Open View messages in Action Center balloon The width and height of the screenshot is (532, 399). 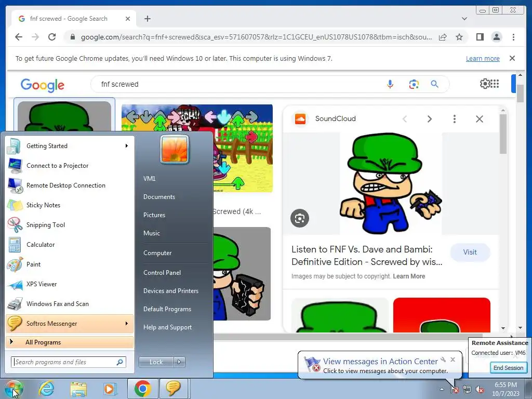[x=380, y=362]
